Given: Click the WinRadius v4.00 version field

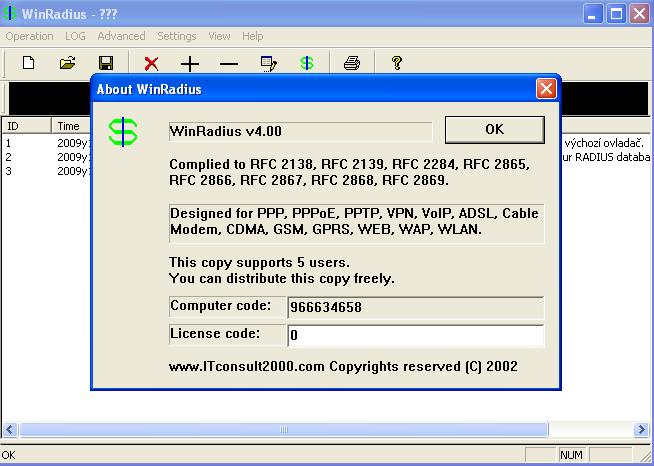Looking at the screenshot, I should (x=300, y=131).
